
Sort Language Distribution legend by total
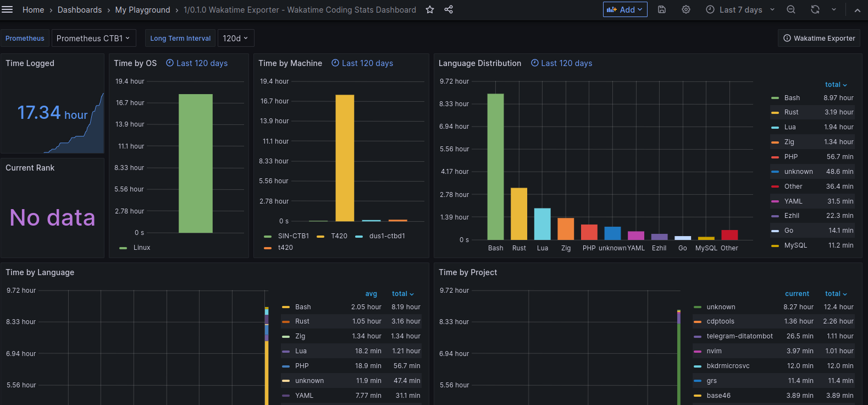836,85
